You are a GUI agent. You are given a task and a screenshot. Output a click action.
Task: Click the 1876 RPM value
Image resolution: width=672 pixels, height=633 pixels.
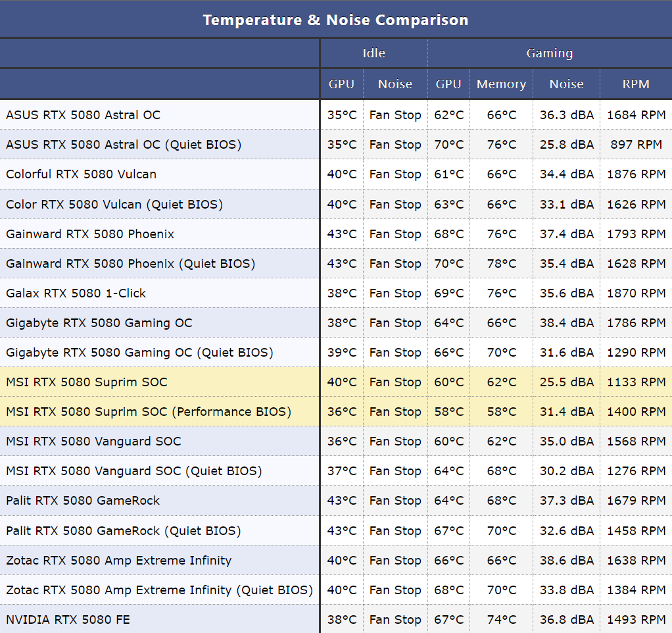click(x=636, y=174)
